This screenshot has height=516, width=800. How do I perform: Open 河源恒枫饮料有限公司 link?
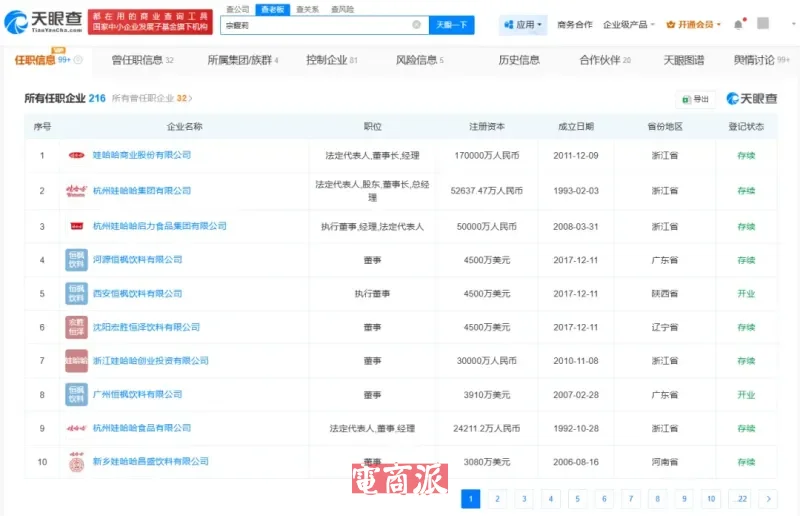(137, 259)
